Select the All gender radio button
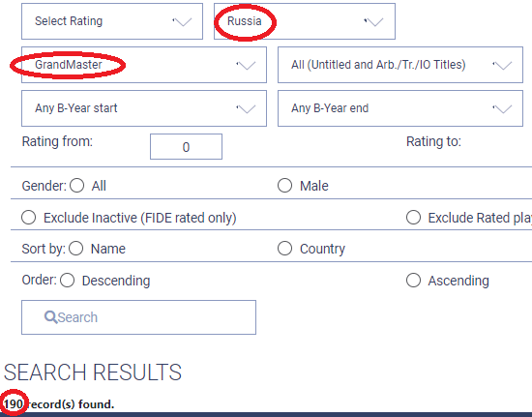The image size is (532, 417). click(77, 186)
